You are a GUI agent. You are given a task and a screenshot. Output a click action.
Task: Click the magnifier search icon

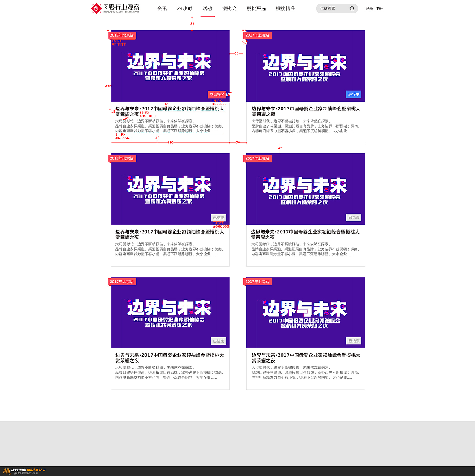point(352,9)
